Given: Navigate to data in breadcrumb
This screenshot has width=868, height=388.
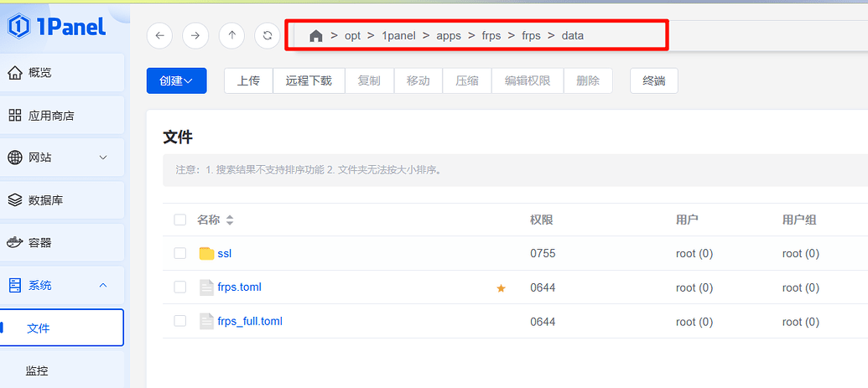Looking at the screenshot, I should point(573,36).
